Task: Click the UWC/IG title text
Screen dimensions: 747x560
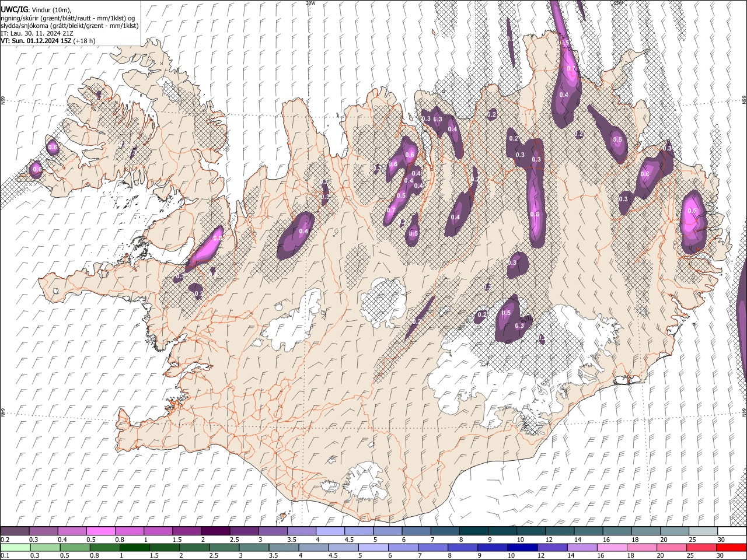Action: point(13,10)
